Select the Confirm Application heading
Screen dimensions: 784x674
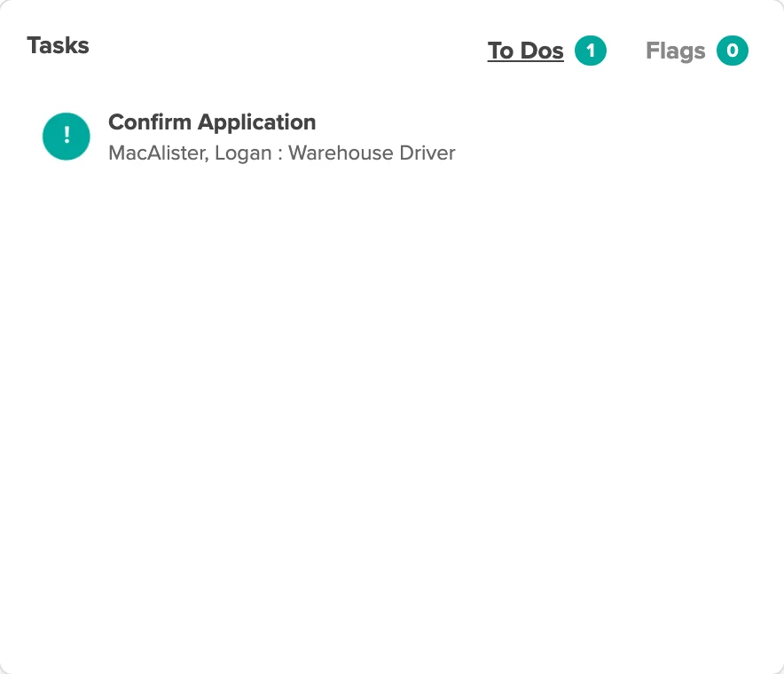[212, 122]
